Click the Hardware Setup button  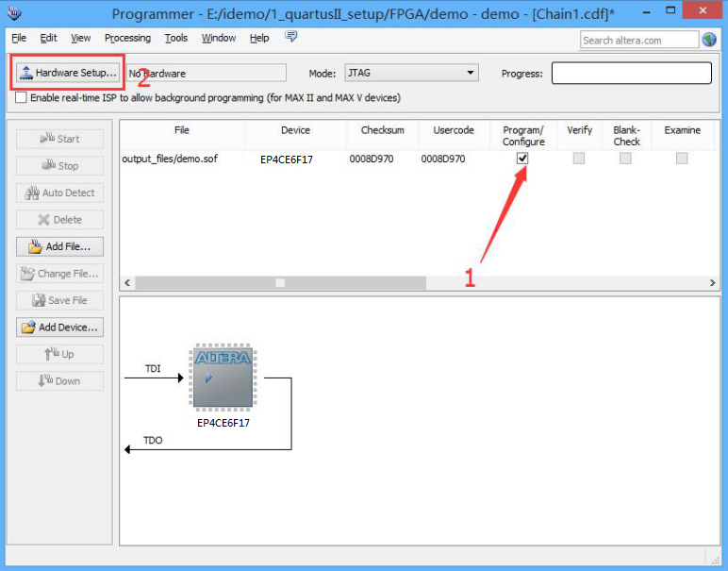pos(66,73)
